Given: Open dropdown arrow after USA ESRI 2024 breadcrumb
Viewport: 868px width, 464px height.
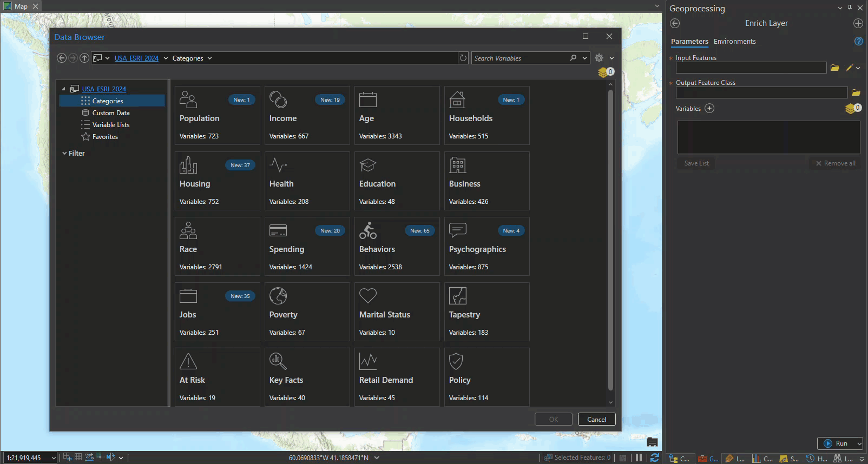Looking at the screenshot, I should [x=166, y=58].
